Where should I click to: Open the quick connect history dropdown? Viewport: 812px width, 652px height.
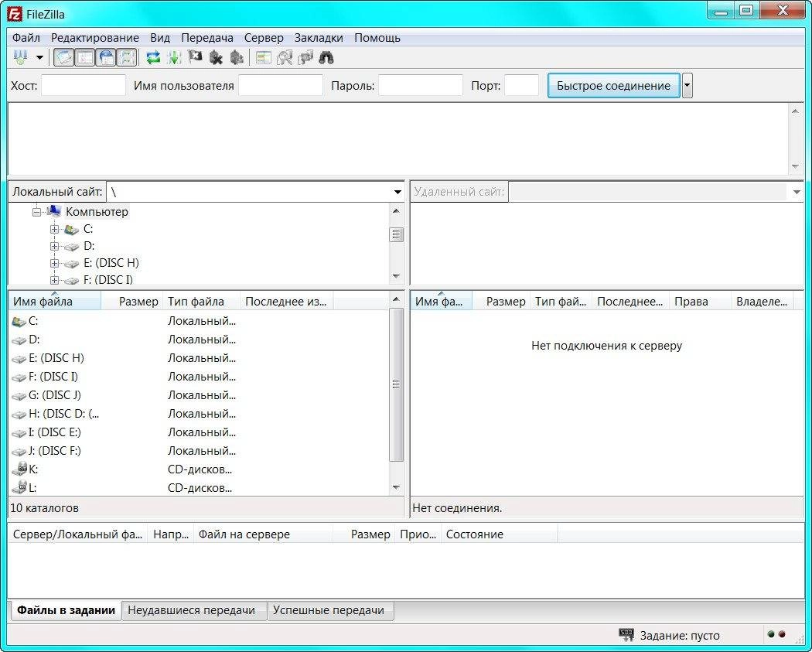click(687, 85)
